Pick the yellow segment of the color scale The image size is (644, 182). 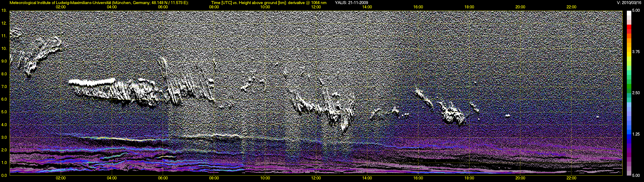629,54
